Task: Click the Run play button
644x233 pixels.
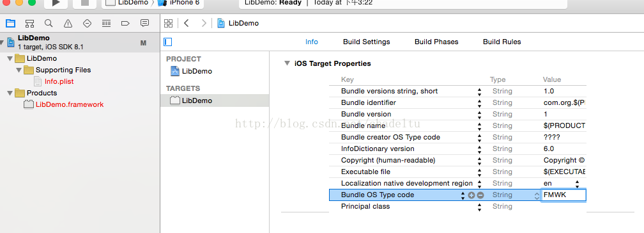Action: tap(56, 3)
